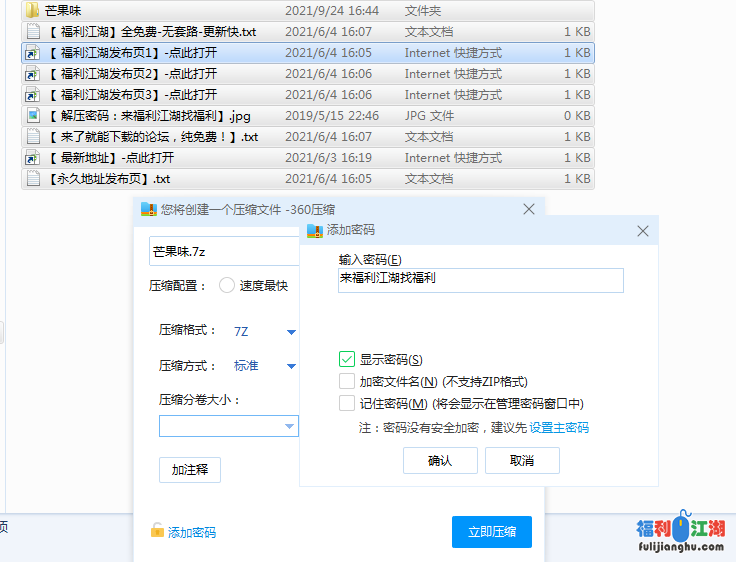The image size is (736, 562).
Task: Click the 永久地址发布页 text file icon
Action: pos(32,179)
